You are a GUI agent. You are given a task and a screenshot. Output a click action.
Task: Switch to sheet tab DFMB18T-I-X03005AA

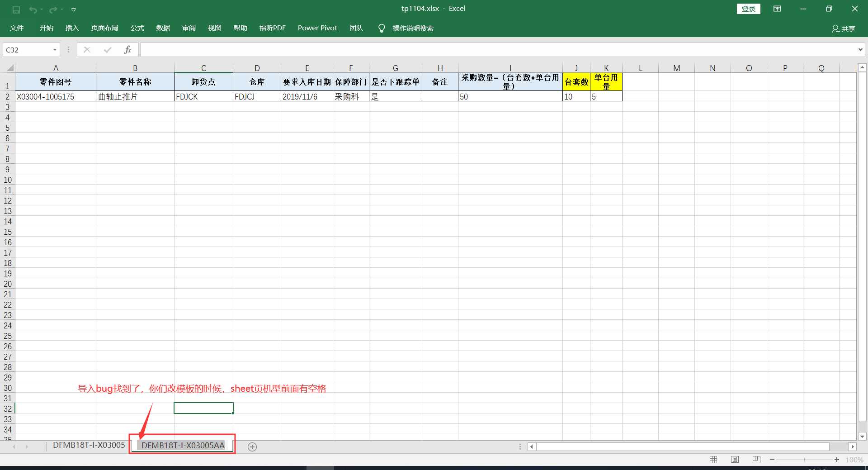click(183, 446)
